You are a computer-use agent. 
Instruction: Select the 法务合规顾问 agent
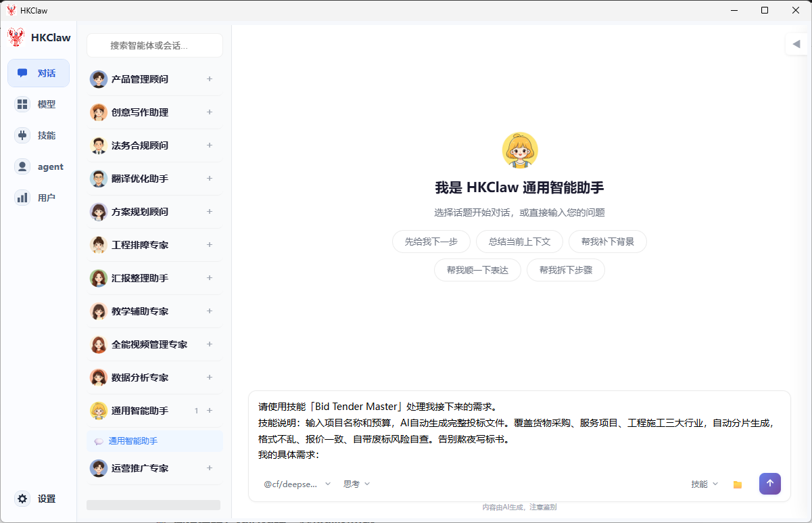[154, 145]
